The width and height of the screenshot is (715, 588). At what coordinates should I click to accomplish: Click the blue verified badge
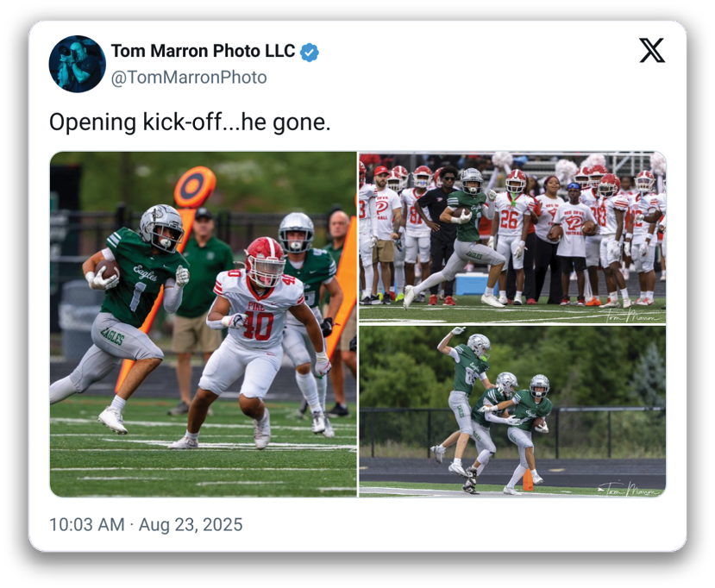pos(309,53)
